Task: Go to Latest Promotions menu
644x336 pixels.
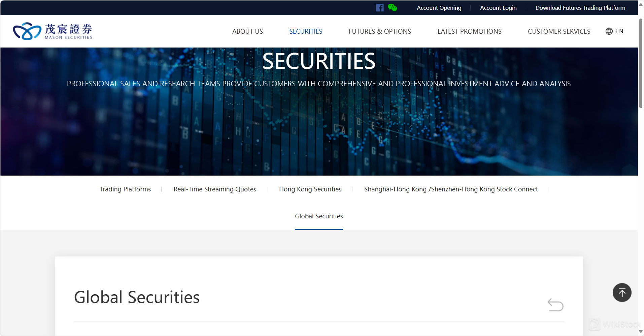Action: 469,31
